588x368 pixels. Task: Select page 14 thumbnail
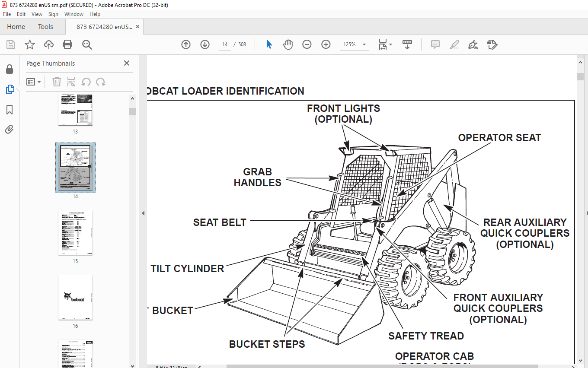pos(75,168)
